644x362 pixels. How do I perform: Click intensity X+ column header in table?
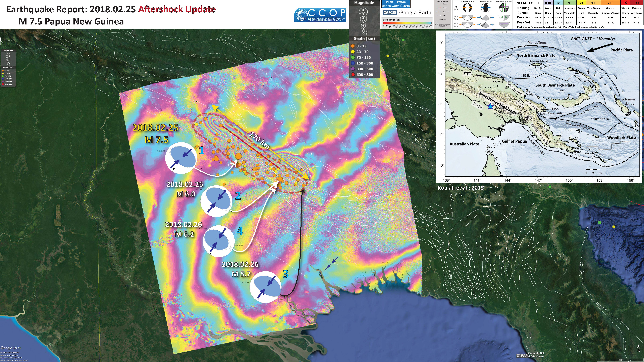tap(637, 3)
